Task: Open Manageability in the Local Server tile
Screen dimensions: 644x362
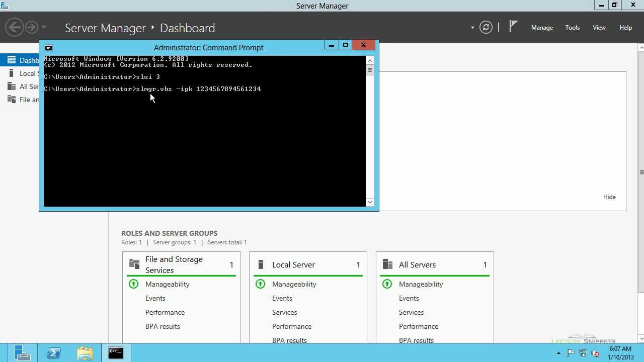Action: click(294, 284)
